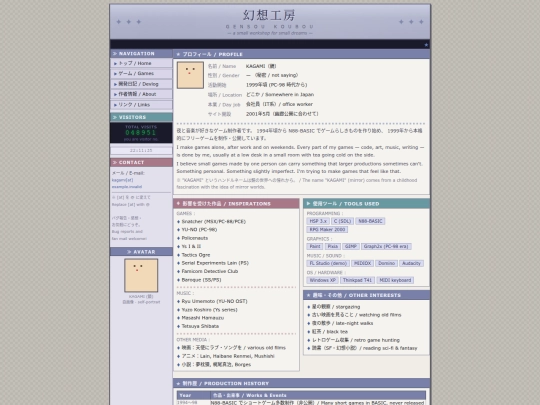
Task: Click the Pixia graphics tag
Action: 332,246
